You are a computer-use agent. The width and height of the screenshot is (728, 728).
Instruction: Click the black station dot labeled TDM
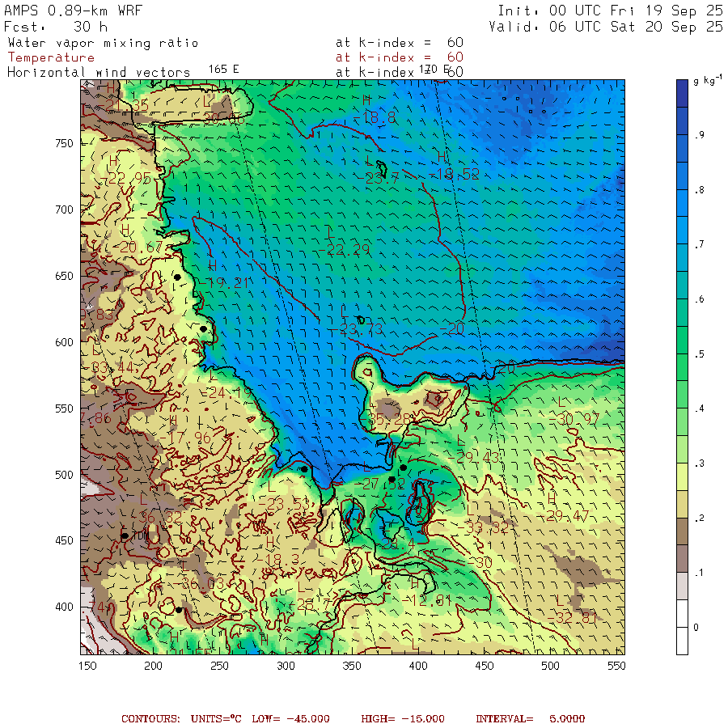(x=125, y=535)
